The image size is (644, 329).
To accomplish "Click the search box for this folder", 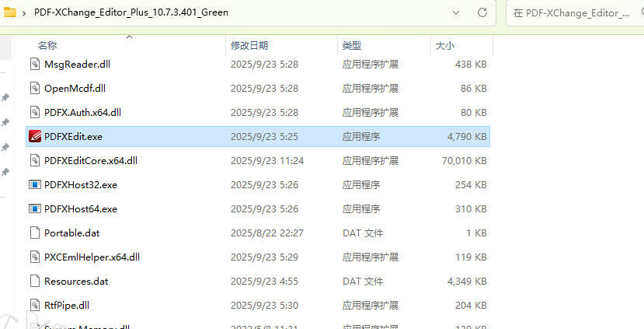I will [573, 12].
